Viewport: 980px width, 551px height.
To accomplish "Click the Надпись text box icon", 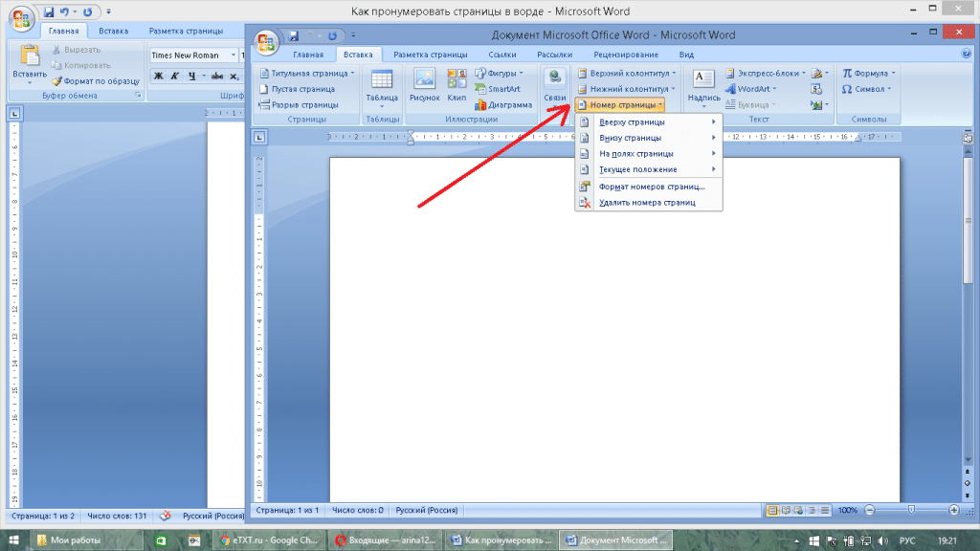I will (703, 86).
